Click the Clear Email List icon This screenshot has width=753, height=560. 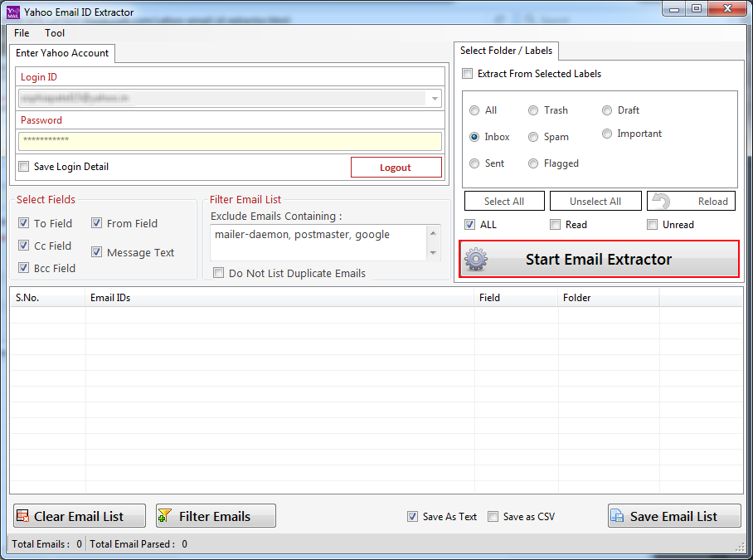pyautogui.click(x=22, y=516)
